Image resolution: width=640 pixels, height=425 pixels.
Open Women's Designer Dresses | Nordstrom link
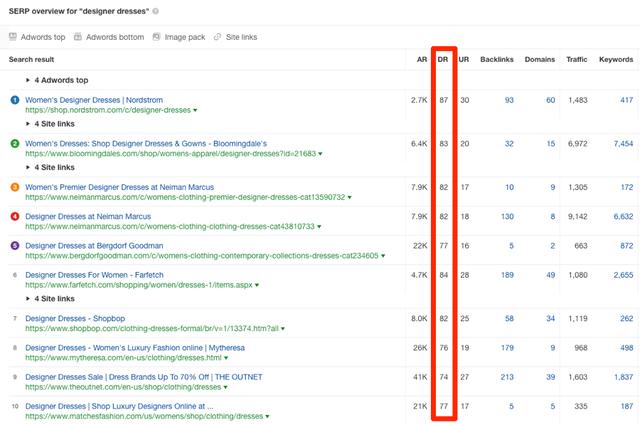[94, 100]
